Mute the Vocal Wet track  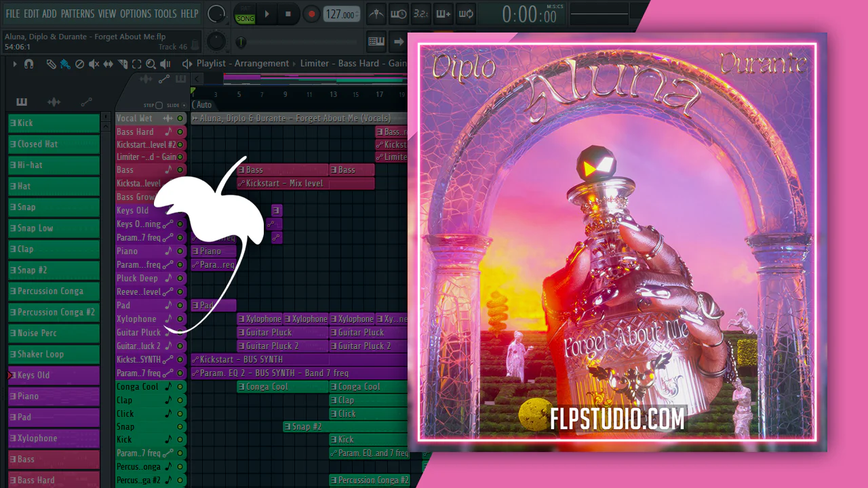click(180, 119)
